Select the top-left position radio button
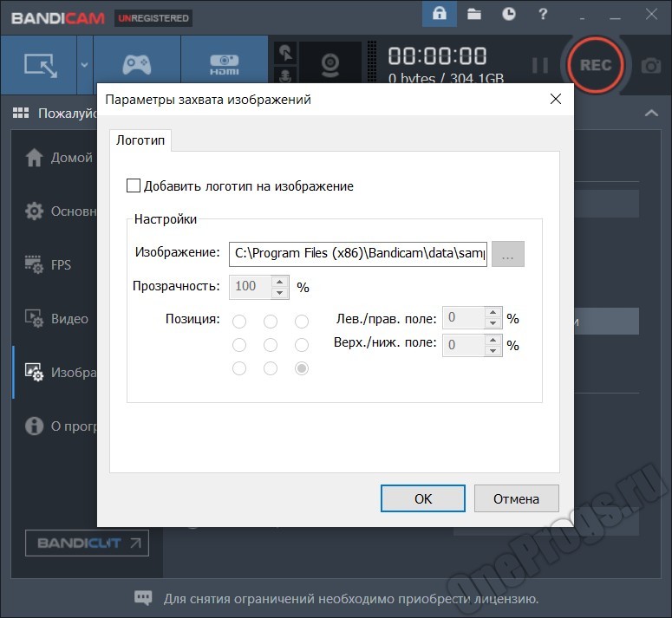 pyautogui.click(x=239, y=322)
